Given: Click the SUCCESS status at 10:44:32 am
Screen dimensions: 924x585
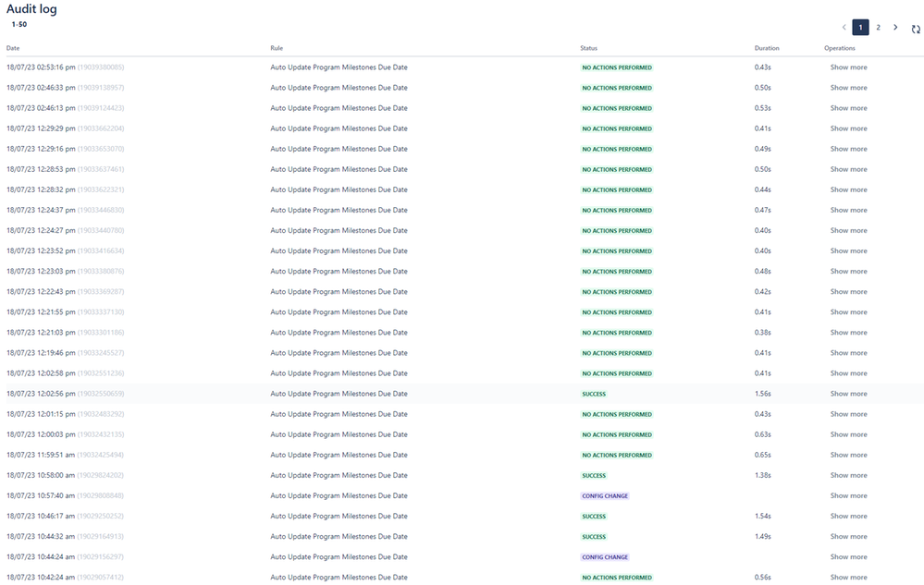Looking at the screenshot, I should (x=594, y=537).
